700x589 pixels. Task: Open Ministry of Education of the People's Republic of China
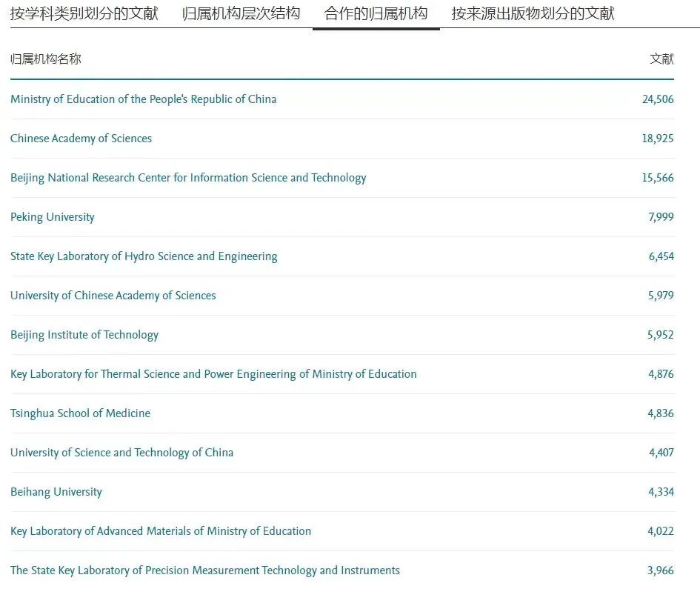143,99
